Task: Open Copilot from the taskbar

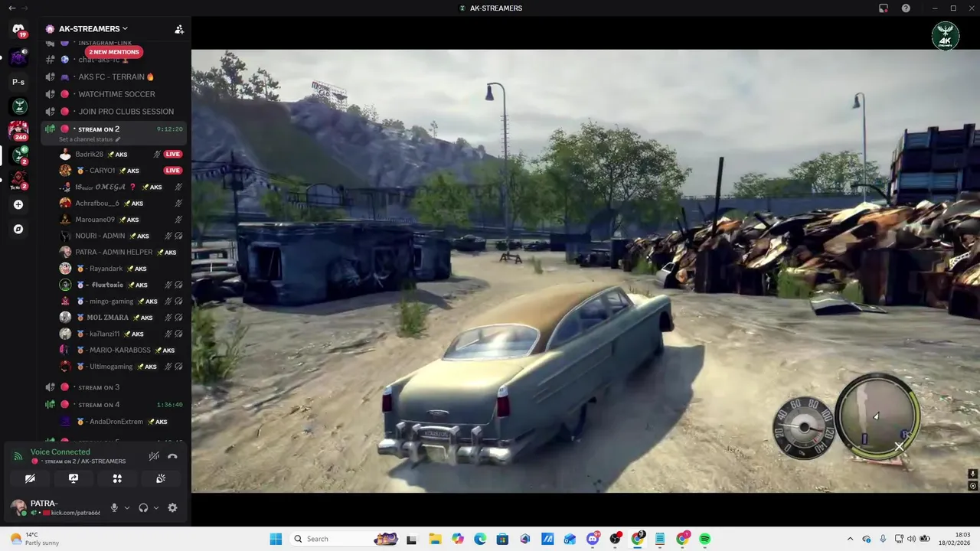Action: [x=458, y=539]
